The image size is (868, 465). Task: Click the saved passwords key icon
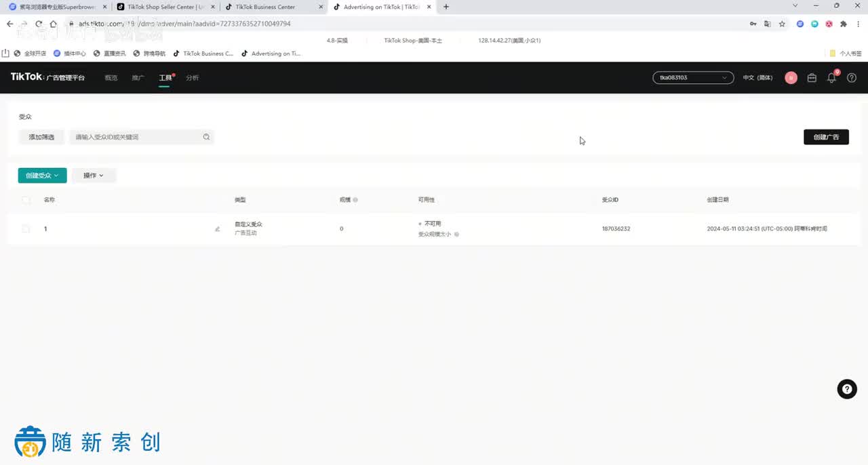point(753,24)
